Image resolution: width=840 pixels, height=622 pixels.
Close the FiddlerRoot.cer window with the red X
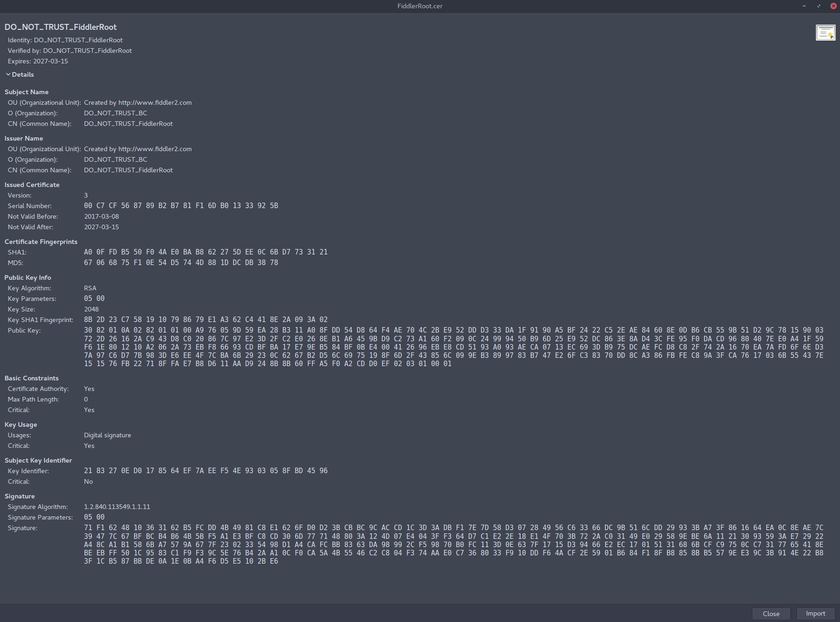tap(833, 6)
